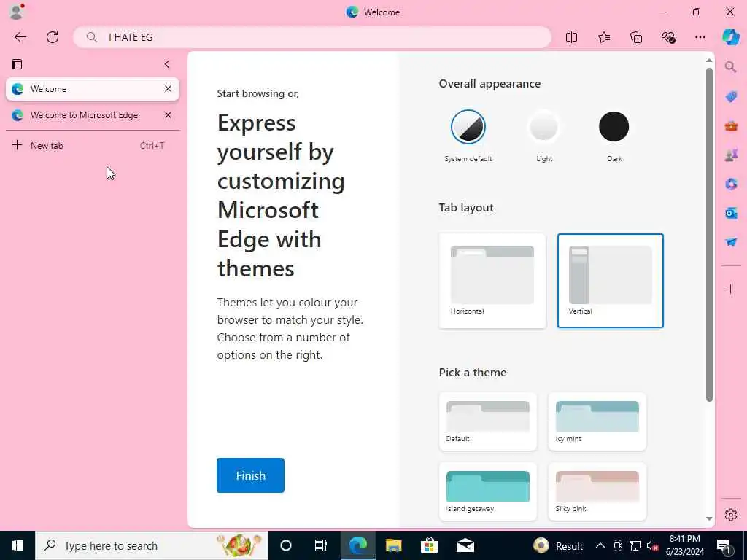
Task: Open the Windows Start menu
Action: (18, 545)
